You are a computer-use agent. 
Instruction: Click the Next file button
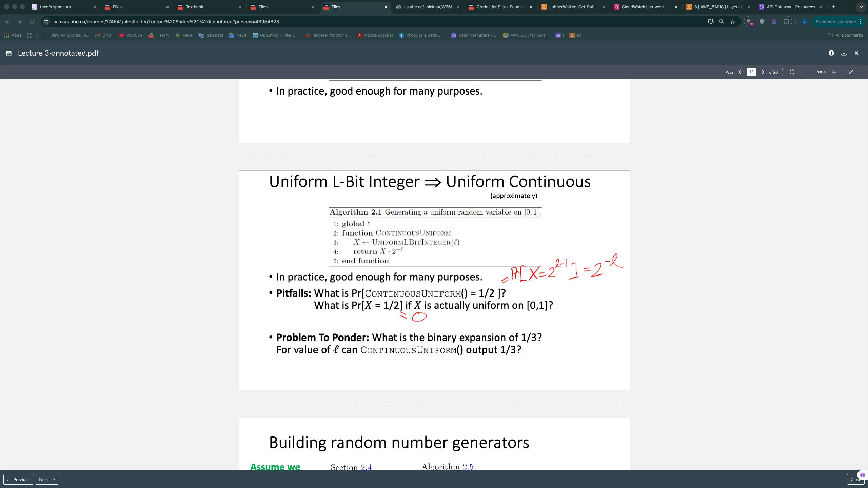(47, 479)
